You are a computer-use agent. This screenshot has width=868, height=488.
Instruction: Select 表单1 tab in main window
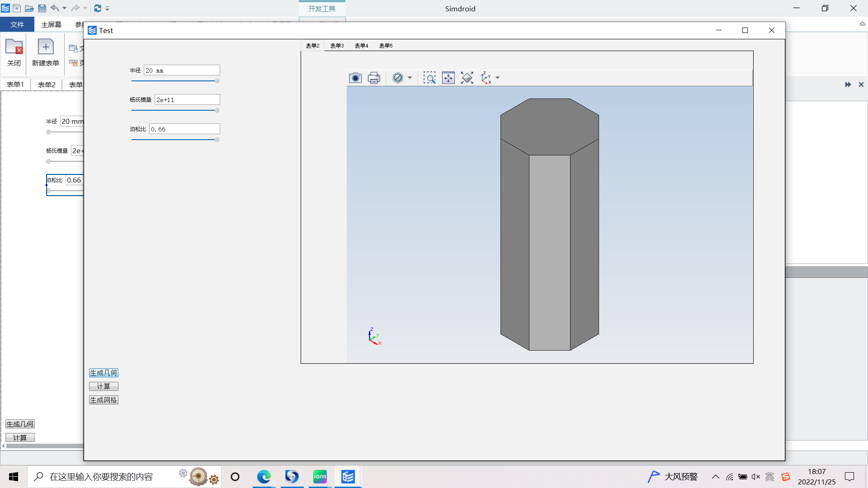click(x=15, y=84)
